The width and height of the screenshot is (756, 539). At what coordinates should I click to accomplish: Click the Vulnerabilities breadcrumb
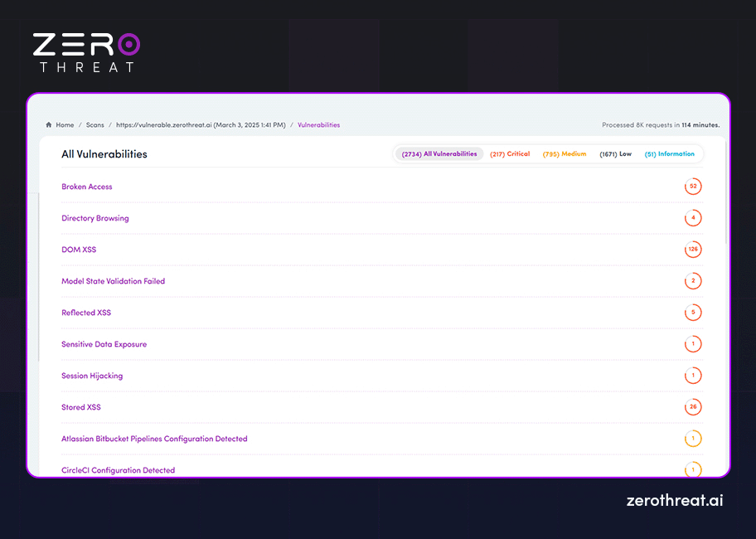(x=318, y=125)
